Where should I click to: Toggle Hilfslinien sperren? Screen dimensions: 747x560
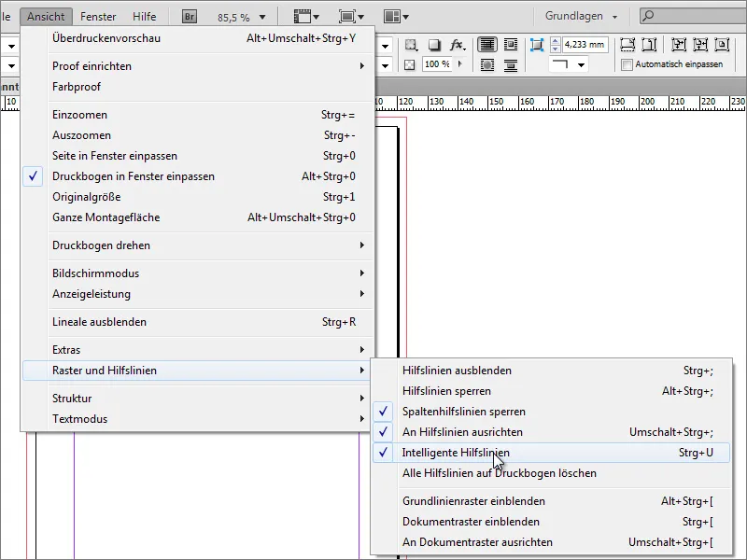pos(551,391)
